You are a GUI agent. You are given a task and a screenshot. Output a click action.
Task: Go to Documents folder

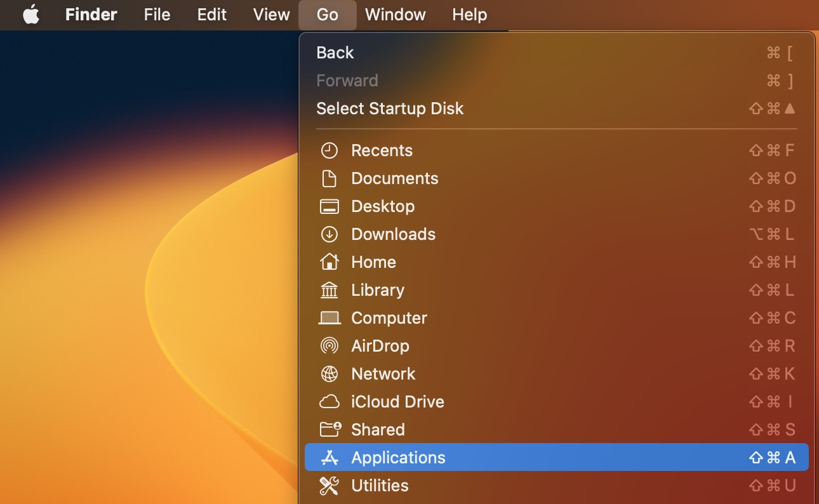coord(557,178)
